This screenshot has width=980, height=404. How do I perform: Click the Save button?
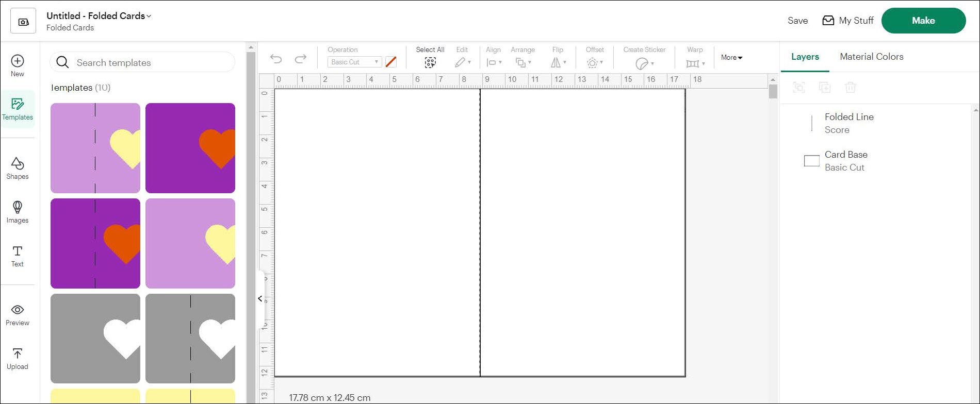[x=797, y=21]
